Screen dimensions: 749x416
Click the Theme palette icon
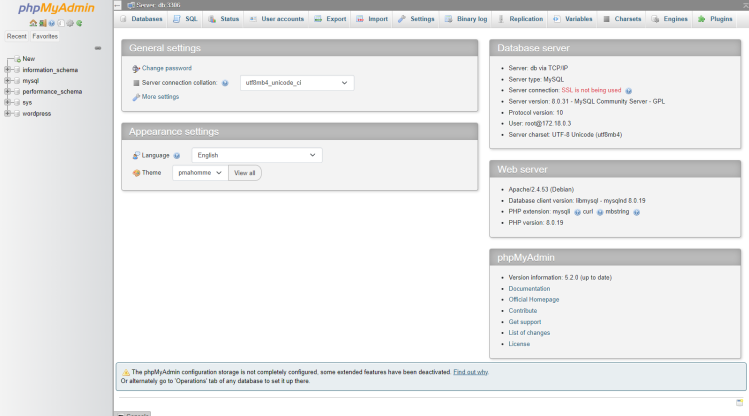pos(136,173)
